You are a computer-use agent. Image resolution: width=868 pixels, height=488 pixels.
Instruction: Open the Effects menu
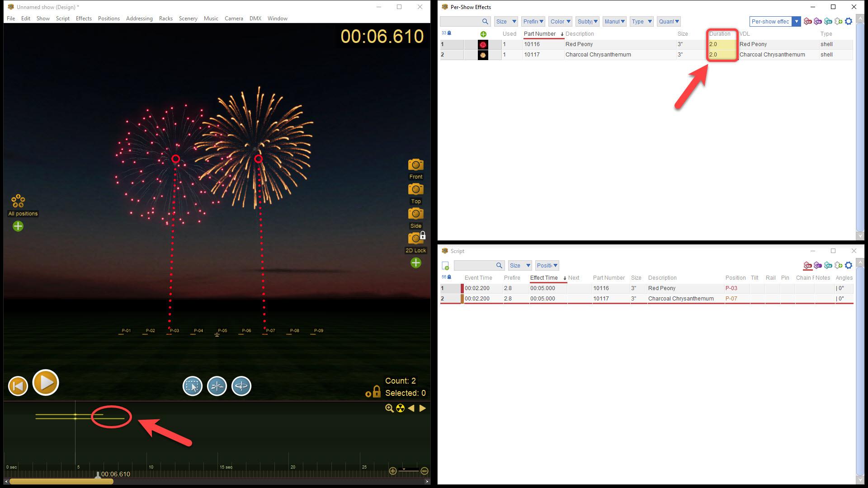(x=84, y=19)
